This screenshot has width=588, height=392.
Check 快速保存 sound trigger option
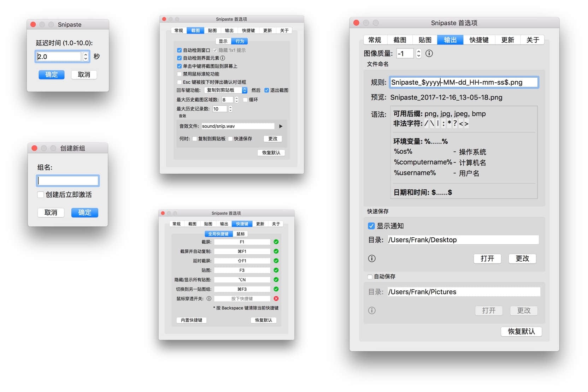pyautogui.click(x=230, y=139)
